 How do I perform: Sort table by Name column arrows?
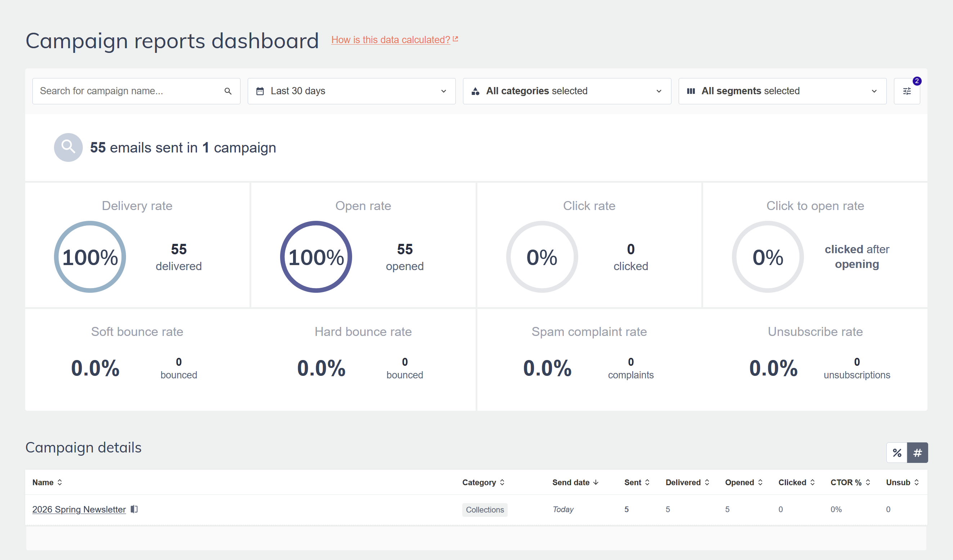click(59, 482)
